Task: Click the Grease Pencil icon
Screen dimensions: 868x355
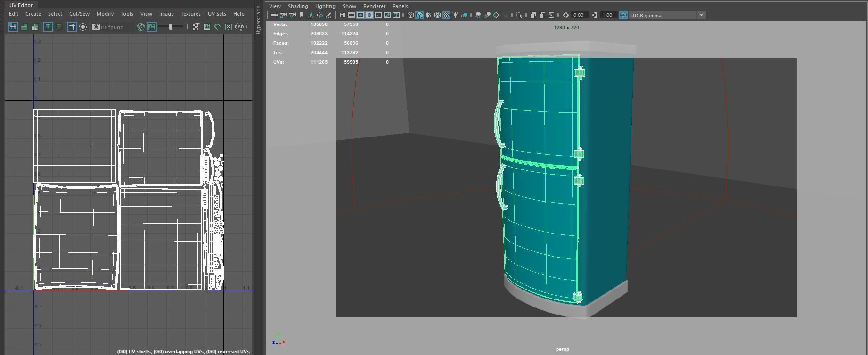Action: coord(328,15)
